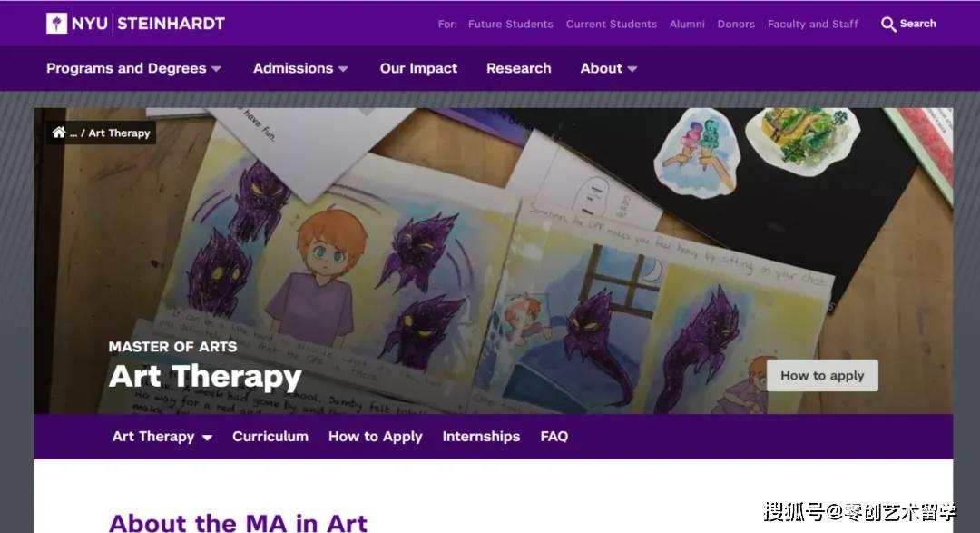This screenshot has width=980, height=533.
Task: Open the Our Impact menu item
Action: pos(418,68)
